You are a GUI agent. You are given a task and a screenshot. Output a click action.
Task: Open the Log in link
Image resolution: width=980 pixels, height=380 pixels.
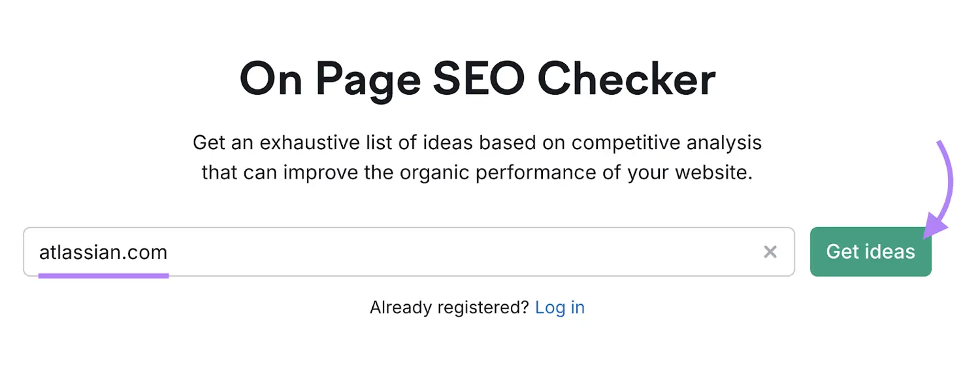tap(559, 307)
